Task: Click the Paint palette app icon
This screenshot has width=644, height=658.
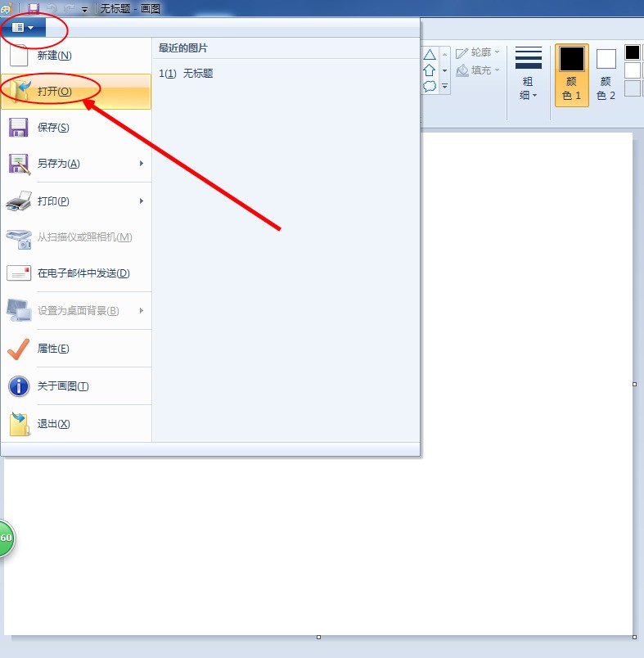Action: pyautogui.click(x=7, y=7)
